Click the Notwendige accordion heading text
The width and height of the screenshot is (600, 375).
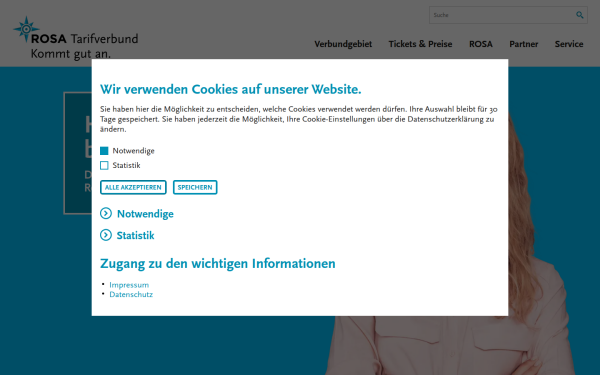click(145, 214)
